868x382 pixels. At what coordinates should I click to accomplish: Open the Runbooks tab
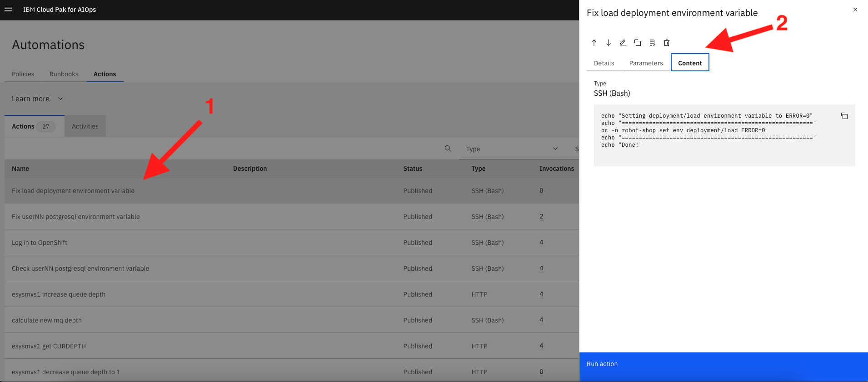64,74
